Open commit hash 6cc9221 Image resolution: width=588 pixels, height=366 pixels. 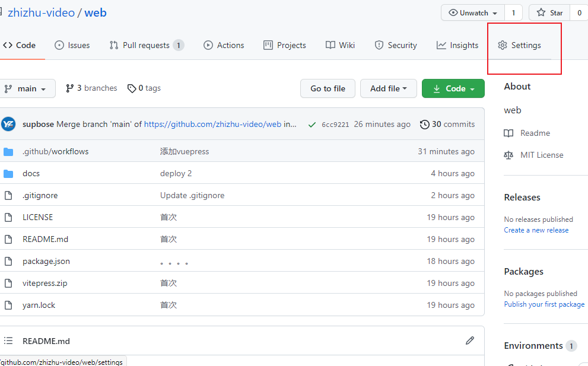point(335,125)
